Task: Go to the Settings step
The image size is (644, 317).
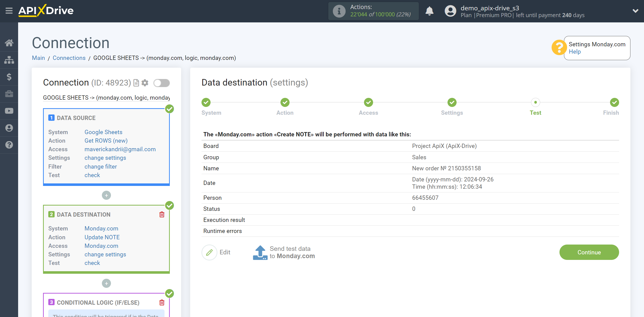Action: pyautogui.click(x=452, y=102)
